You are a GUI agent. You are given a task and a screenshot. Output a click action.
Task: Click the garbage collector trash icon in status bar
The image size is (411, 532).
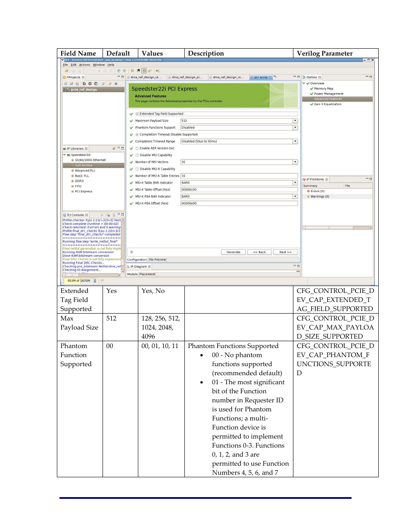point(95,281)
